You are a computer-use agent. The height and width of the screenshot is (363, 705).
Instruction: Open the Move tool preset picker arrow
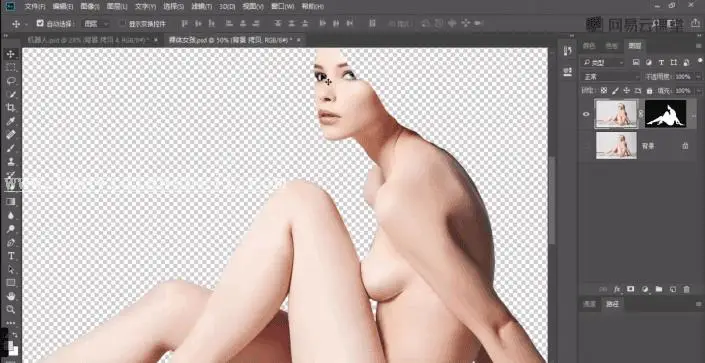click(26, 24)
